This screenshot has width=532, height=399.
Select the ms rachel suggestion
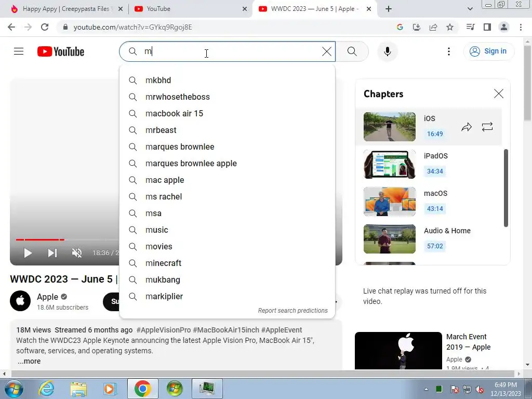(227, 196)
